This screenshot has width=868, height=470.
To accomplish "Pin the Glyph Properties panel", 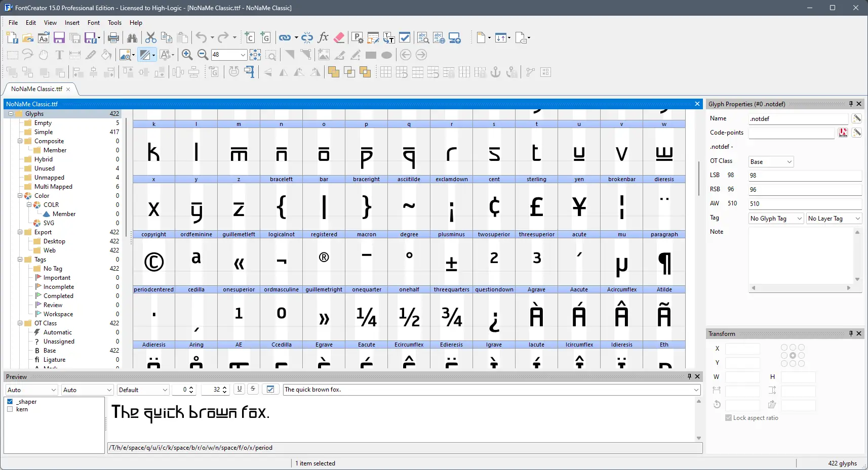I will coord(851,104).
